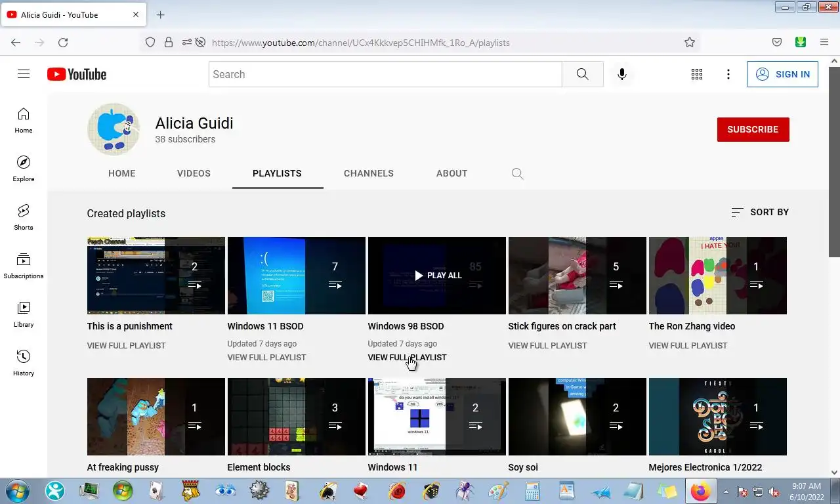Viewport: 840px width, 504px height.
Task: Open Stick figures on crack part thumbnail
Action: click(577, 276)
